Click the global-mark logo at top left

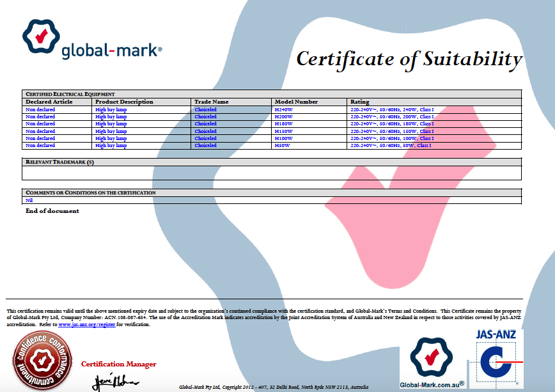click(x=92, y=39)
